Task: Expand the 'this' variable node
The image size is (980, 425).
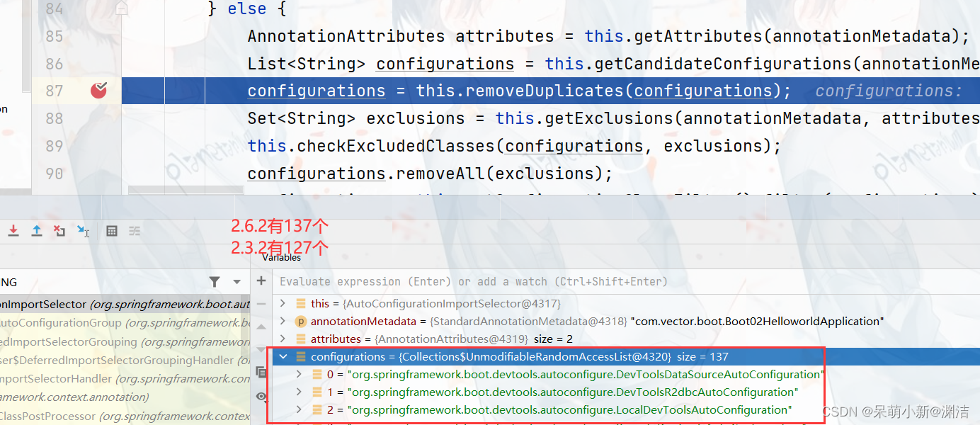Action: pos(283,303)
